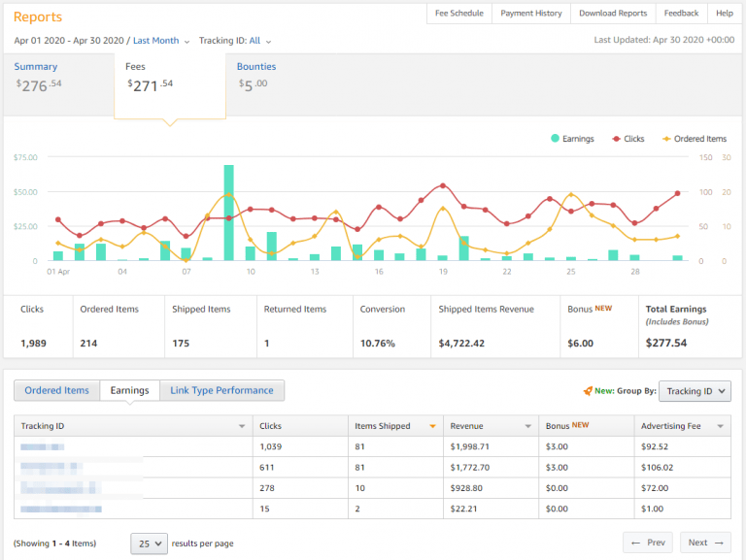Go to the Next page
746x560 pixels.
coord(705,543)
